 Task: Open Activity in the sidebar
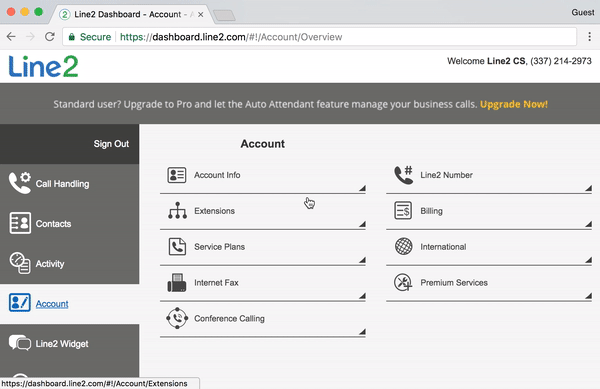(x=70, y=264)
